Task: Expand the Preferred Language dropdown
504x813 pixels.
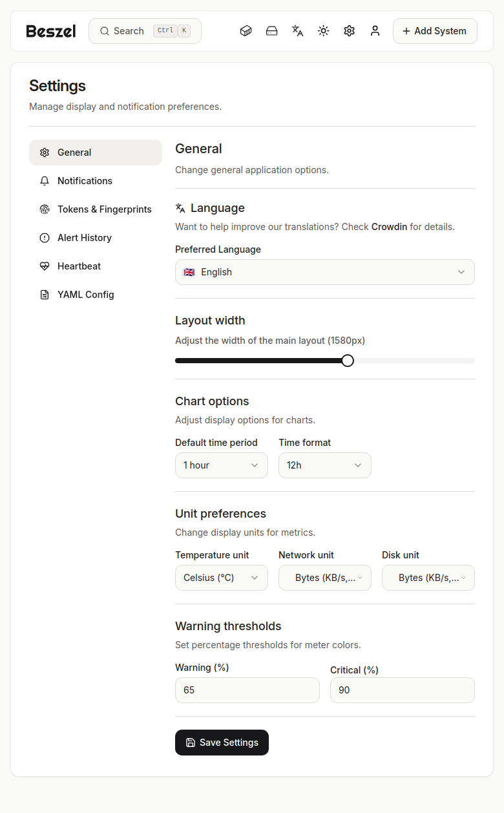Action: coord(325,272)
